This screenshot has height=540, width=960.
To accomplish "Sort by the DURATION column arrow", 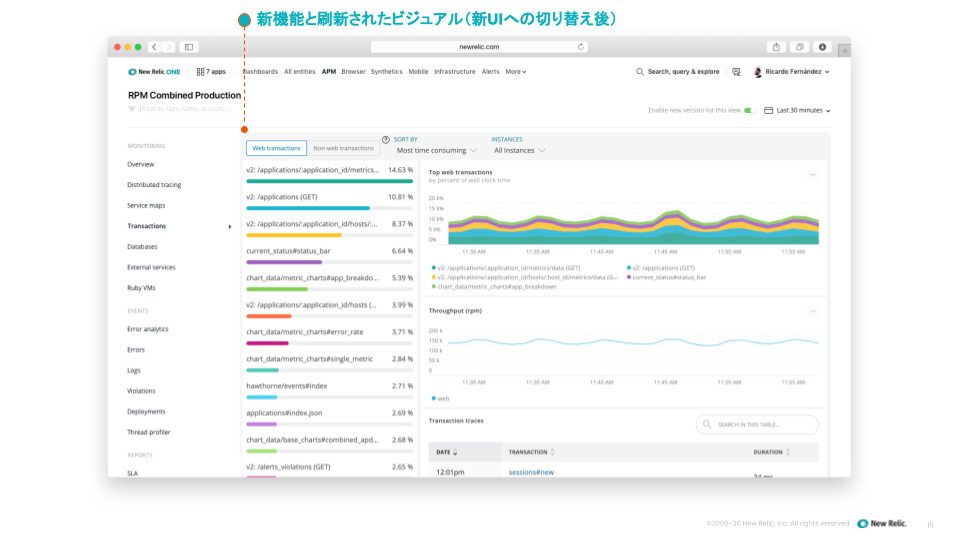I will 787,452.
